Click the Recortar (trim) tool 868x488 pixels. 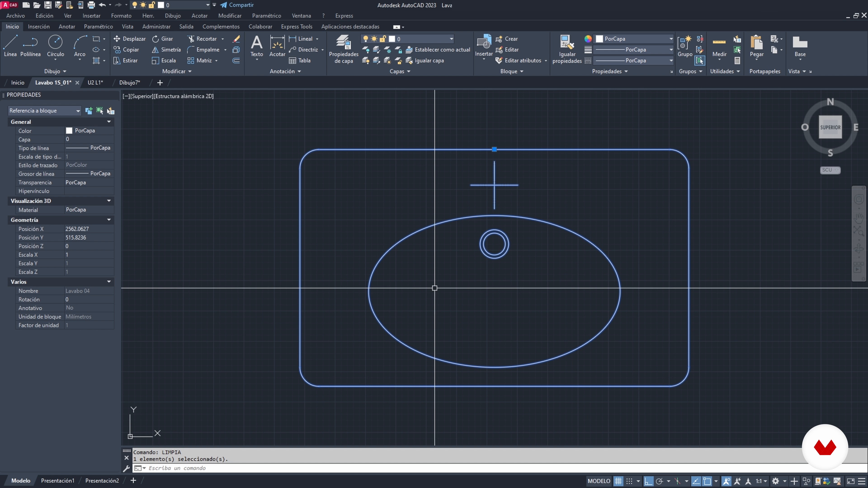[x=202, y=39]
